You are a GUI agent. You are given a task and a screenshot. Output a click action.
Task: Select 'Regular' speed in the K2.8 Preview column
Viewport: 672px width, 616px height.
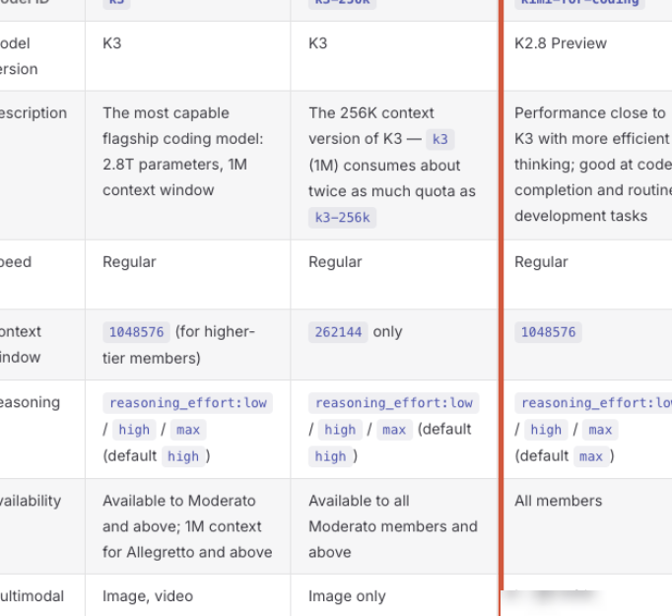coord(541,262)
